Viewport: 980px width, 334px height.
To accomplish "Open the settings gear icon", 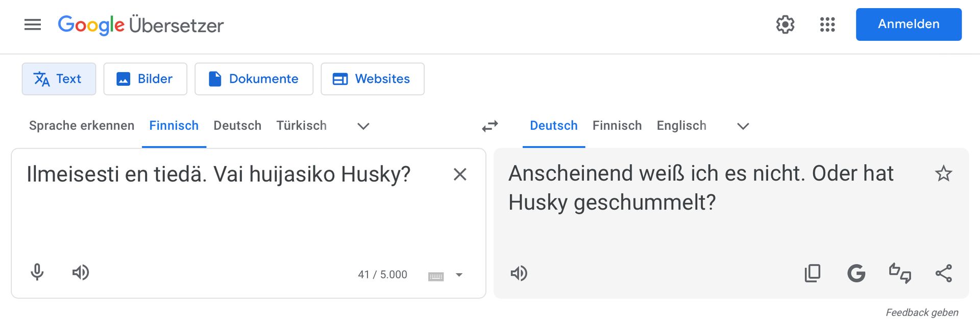I will pyautogui.click(x=785, y=25).
